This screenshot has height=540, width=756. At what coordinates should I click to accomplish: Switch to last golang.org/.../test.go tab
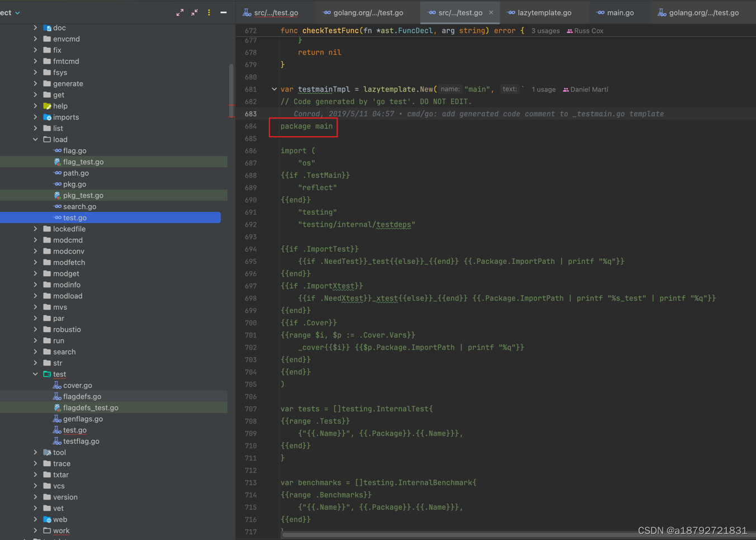[x=698, y=12]
